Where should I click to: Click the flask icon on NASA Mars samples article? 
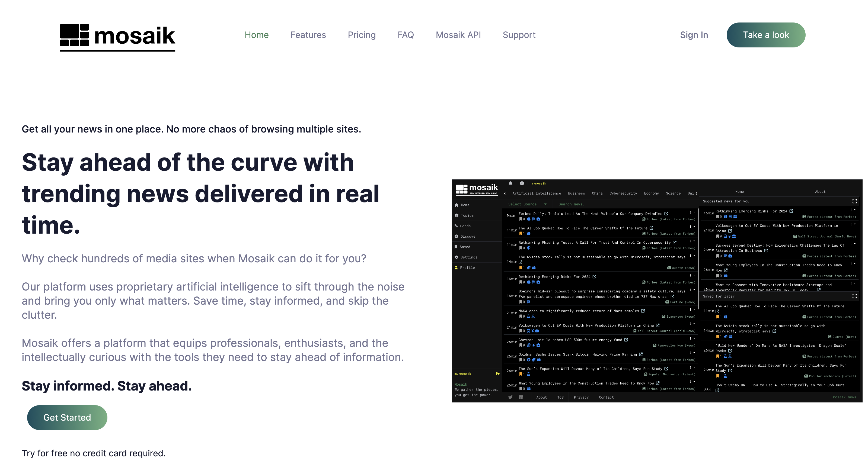[x=529, y=317]
